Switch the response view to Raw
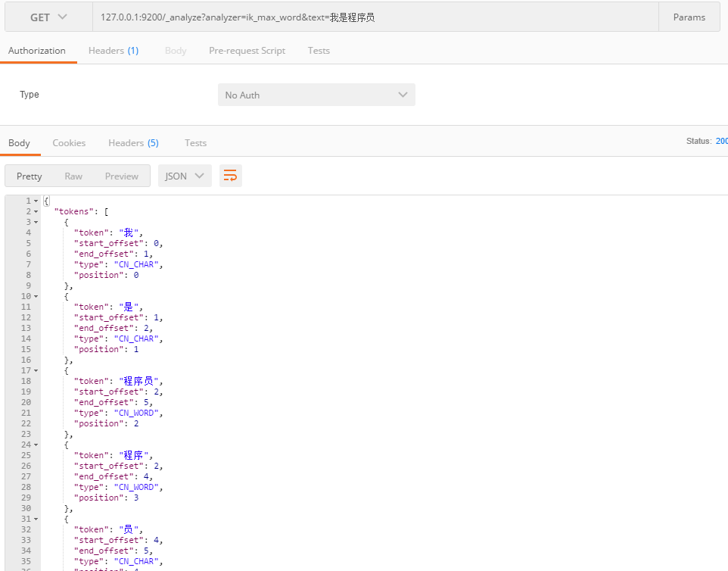Viewport: 728px width, 571px height. coord(73,176)
